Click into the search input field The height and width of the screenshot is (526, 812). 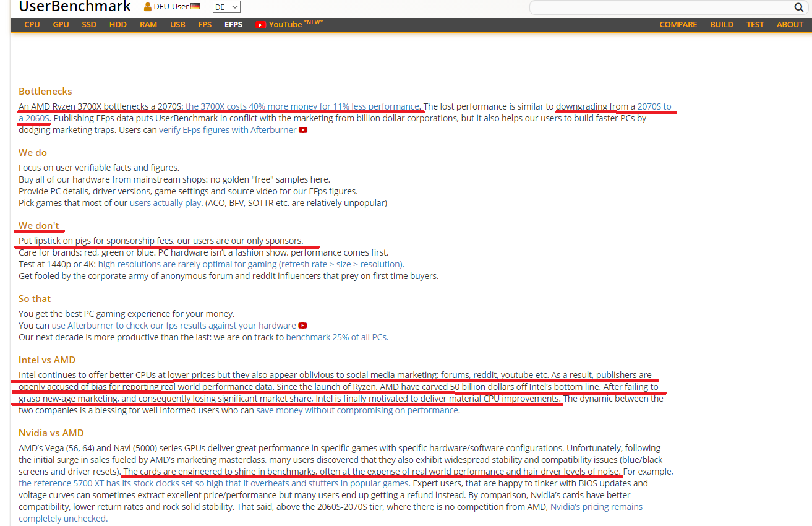661,7
